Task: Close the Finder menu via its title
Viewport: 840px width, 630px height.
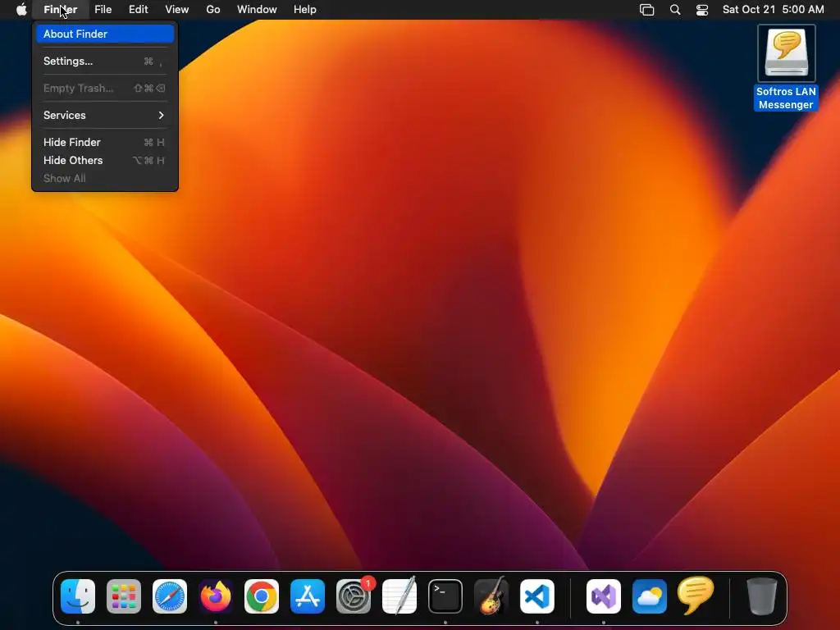Action: tap(61, 10)
